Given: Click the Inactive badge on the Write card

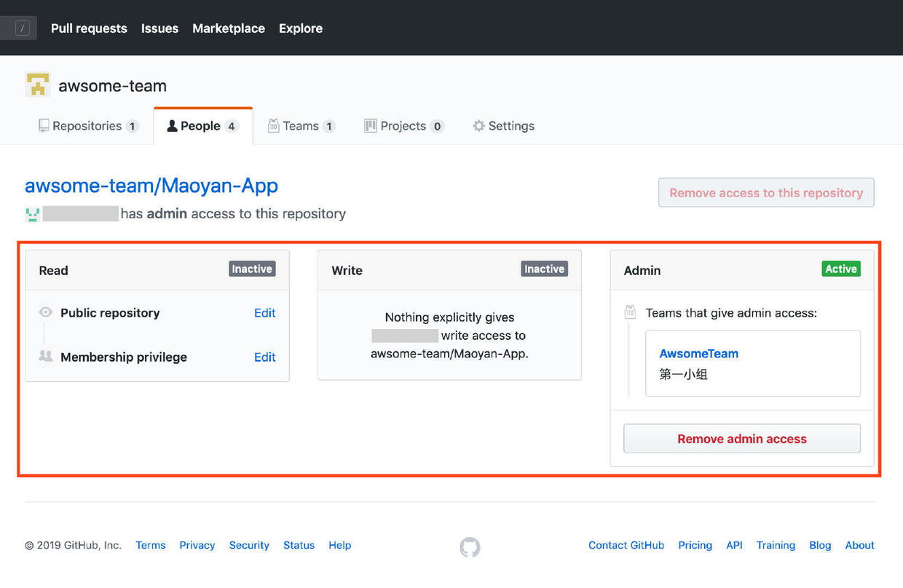Looking at the screenshot, I should (x=545, y=269).
